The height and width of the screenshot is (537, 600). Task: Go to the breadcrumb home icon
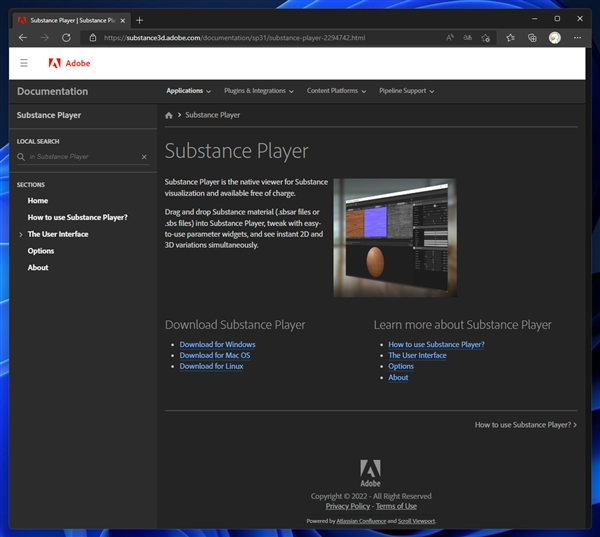click(169, 115)
